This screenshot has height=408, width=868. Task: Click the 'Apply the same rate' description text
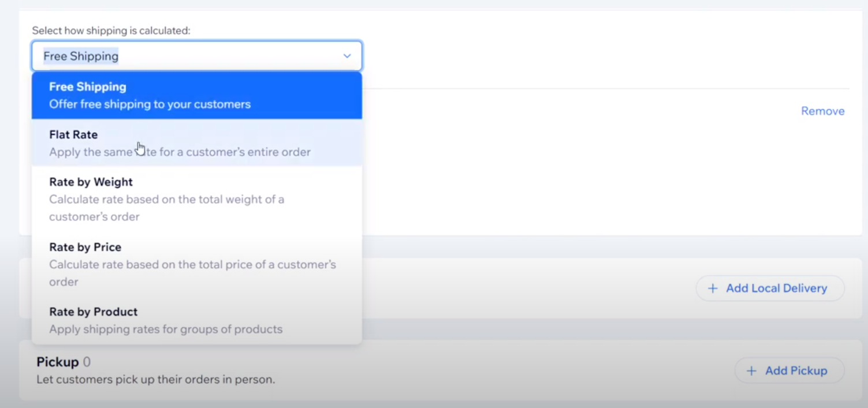180,152
